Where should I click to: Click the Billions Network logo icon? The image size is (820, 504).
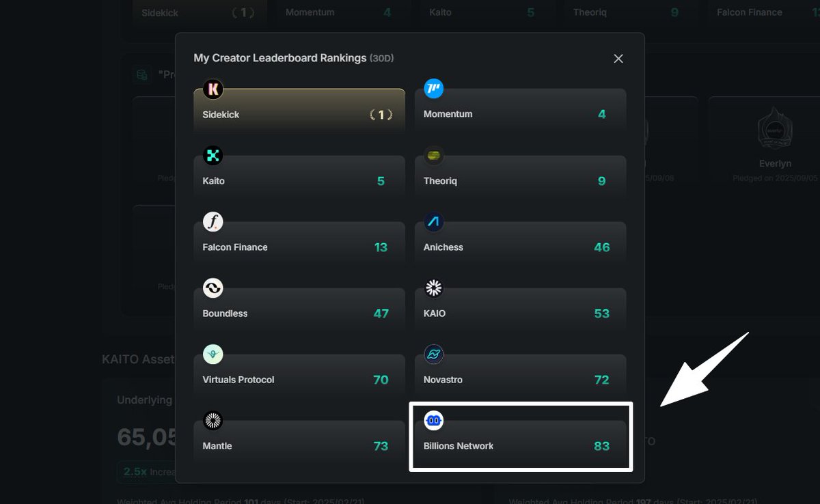click(x=434, y=420)
